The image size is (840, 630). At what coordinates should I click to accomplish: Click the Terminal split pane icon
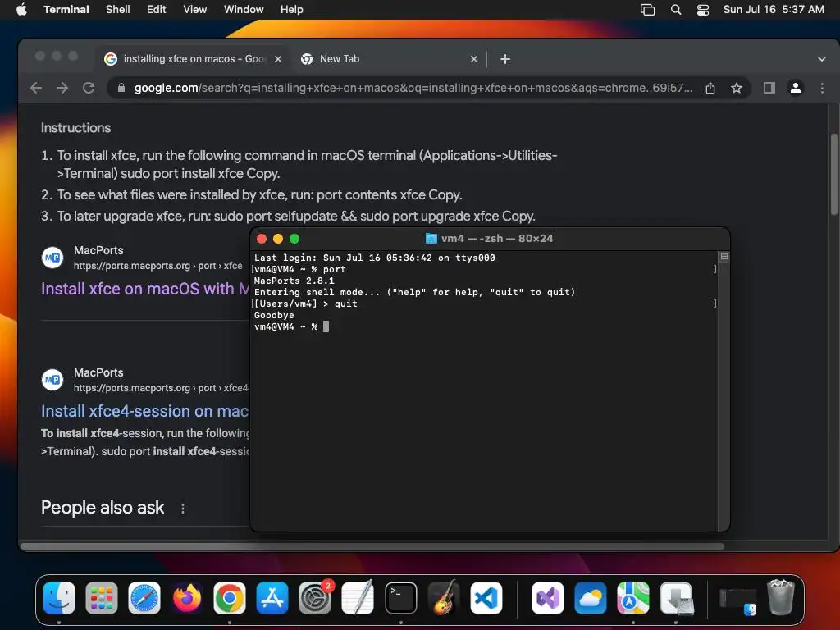(x=724, y=257)
